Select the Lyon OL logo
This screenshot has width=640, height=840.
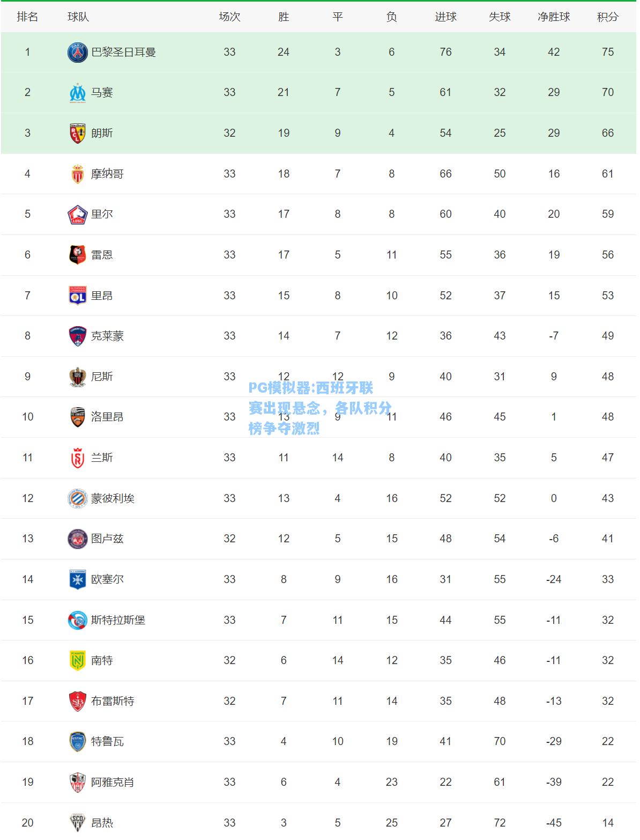point(78,296)
